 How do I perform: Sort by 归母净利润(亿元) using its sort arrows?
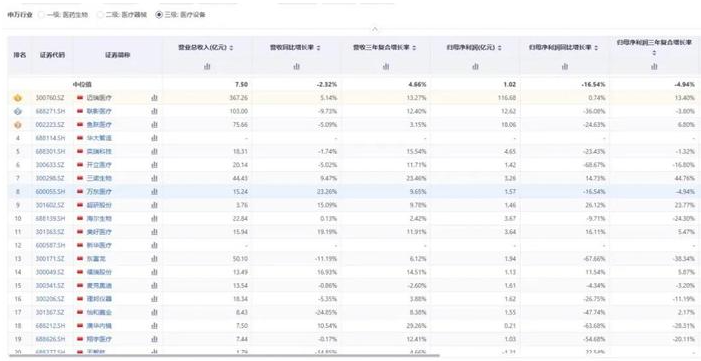pos(499,48)
